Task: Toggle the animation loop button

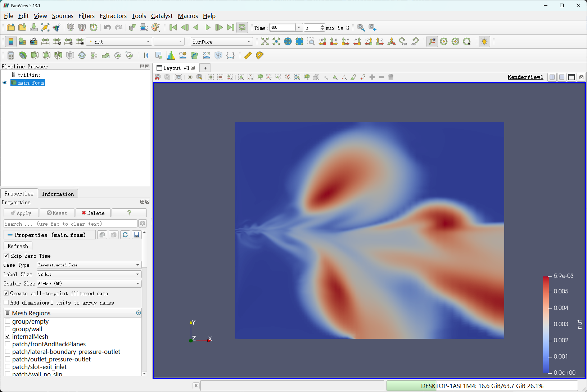Action: pos(242,28)
